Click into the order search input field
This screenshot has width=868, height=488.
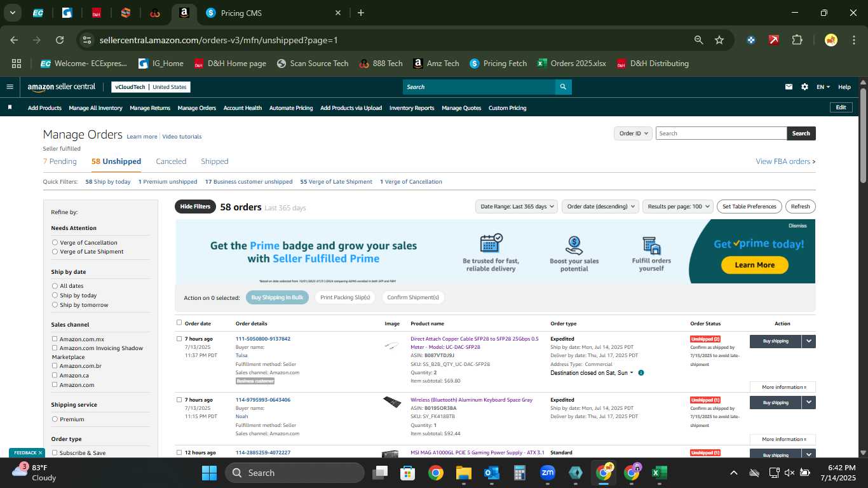pos(721,133)
